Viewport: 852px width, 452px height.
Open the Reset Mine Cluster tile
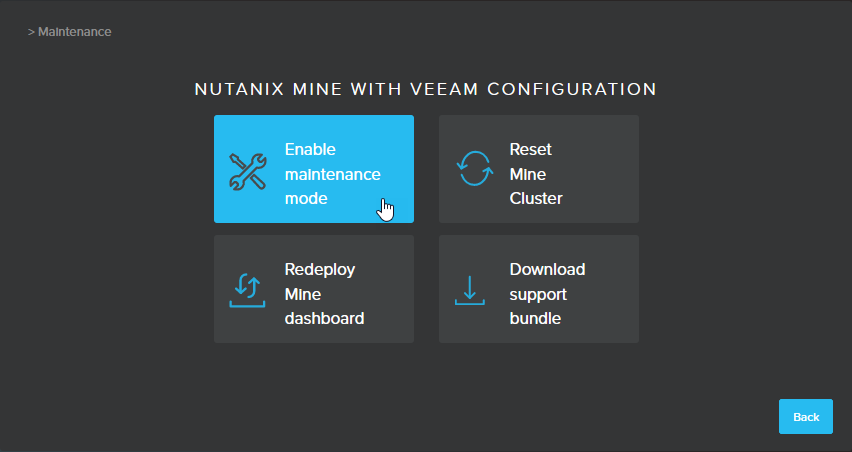point(539,169)
